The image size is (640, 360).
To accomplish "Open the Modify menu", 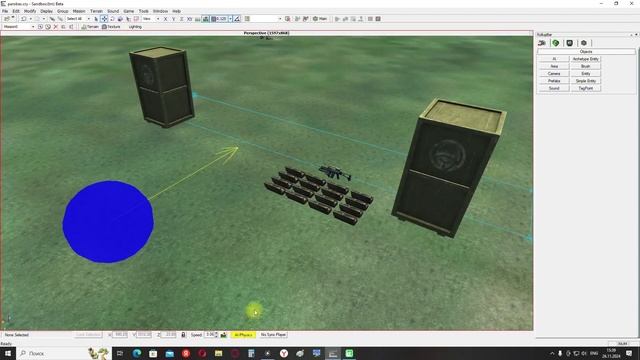I will tap(30, 11).
